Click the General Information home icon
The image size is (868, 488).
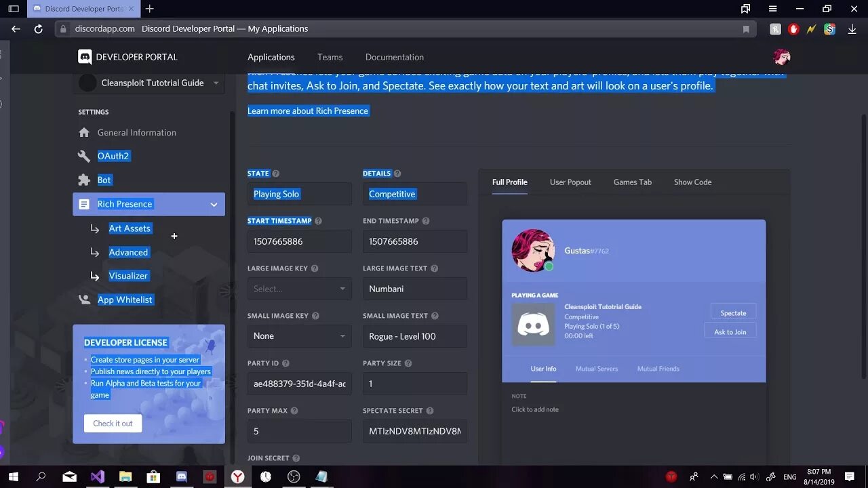coord(84,132)
